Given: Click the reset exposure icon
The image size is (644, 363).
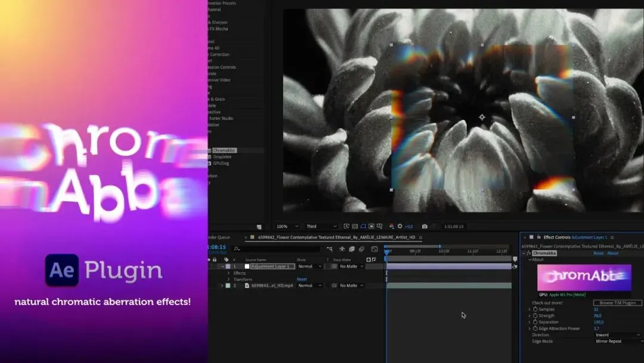Looking at the screenshot, I should (x=400, y=226).
